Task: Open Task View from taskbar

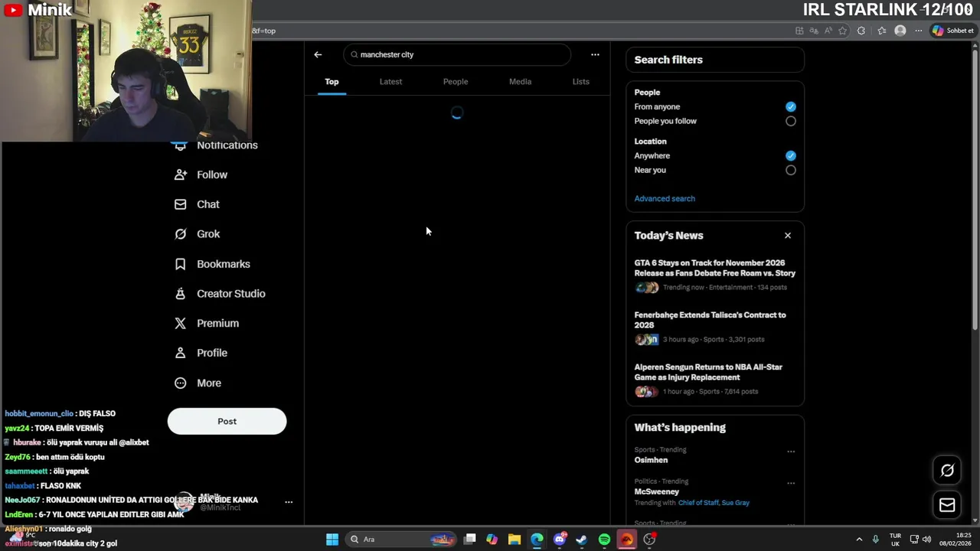Action: coord(470,540)
